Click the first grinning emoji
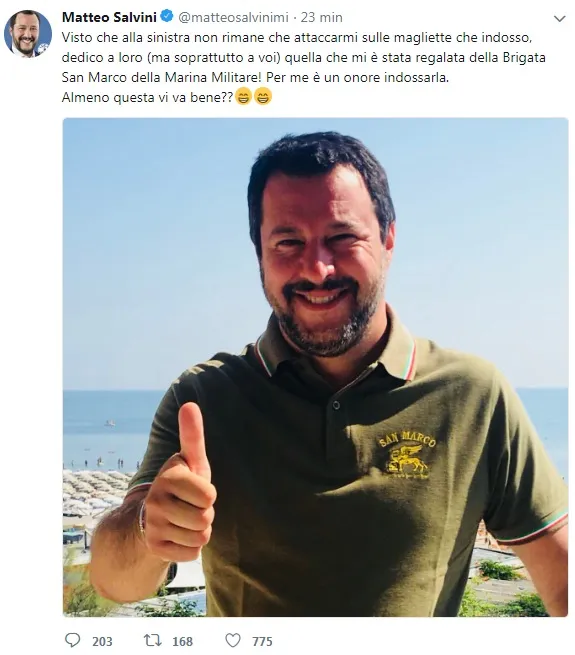Viewport: 575px width, 655px height. click(243, 97)
